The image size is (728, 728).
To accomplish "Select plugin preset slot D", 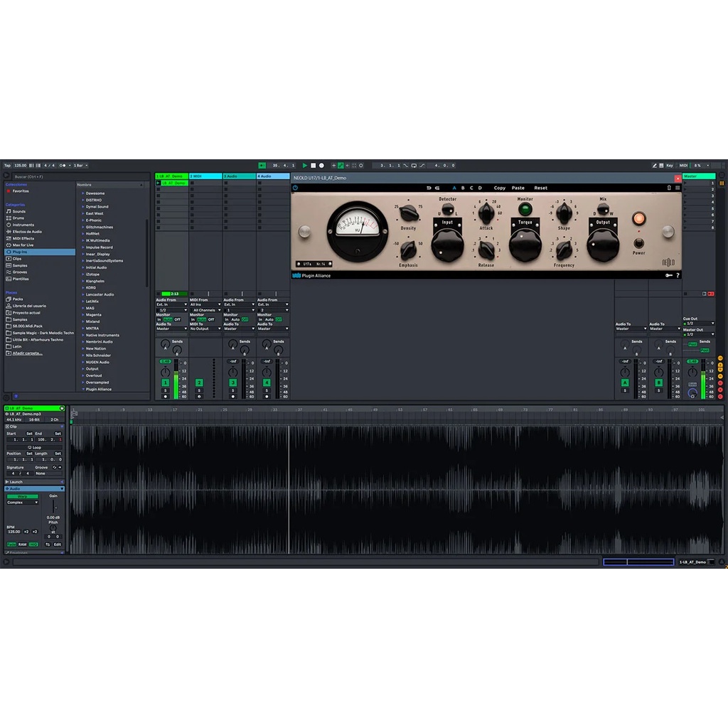I will 480,188.
